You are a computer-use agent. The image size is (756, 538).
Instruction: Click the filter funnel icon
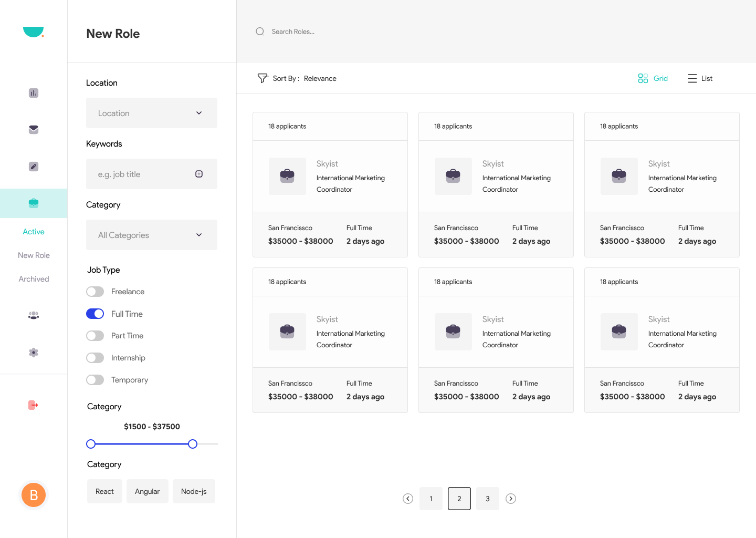coord(262,78)
